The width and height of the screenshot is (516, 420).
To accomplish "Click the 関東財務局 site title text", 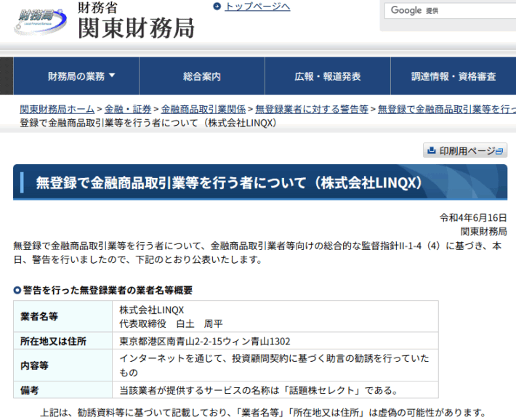I will [136, 28].
